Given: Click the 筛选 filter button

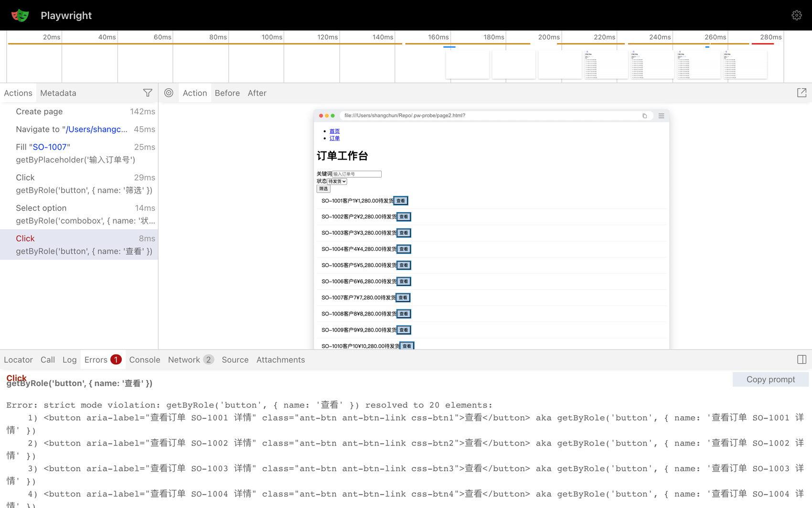Looking at the screenshot, I should pos(323,189).
